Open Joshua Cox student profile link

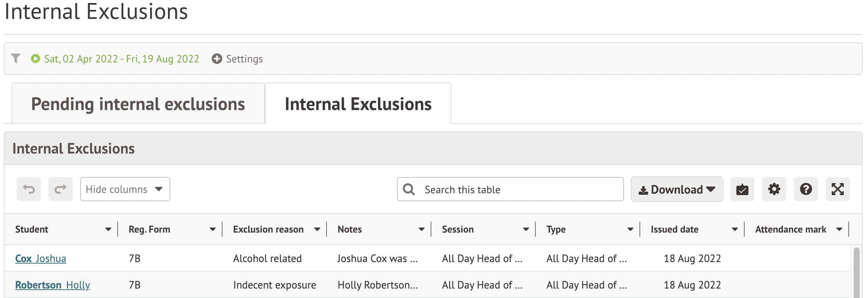(x=40, y=259)
